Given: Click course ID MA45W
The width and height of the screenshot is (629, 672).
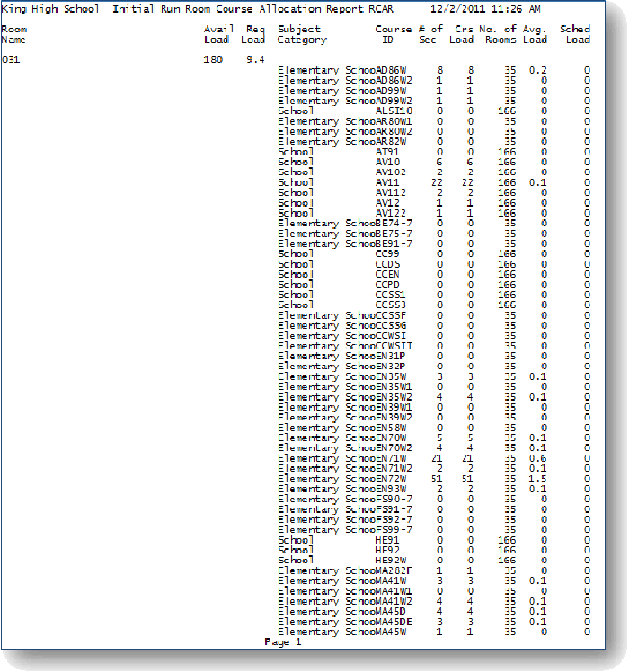Looking at the screenshot, I should pos(391,632).
